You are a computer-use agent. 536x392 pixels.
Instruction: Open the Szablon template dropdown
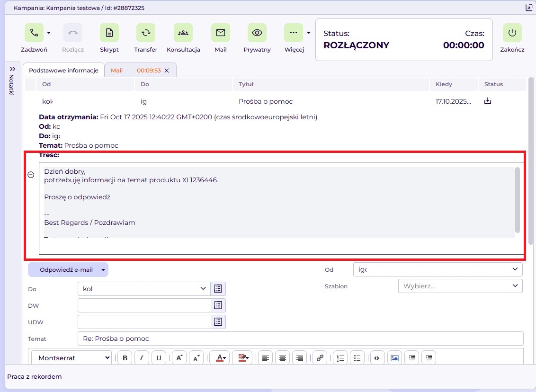coord(460,286)
